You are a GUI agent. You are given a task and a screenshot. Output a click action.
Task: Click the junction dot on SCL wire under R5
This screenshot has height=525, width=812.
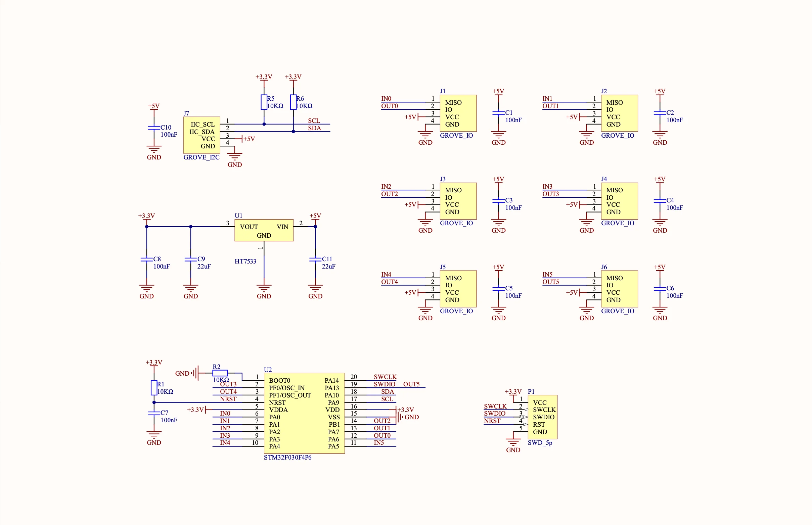click(264, 125)
